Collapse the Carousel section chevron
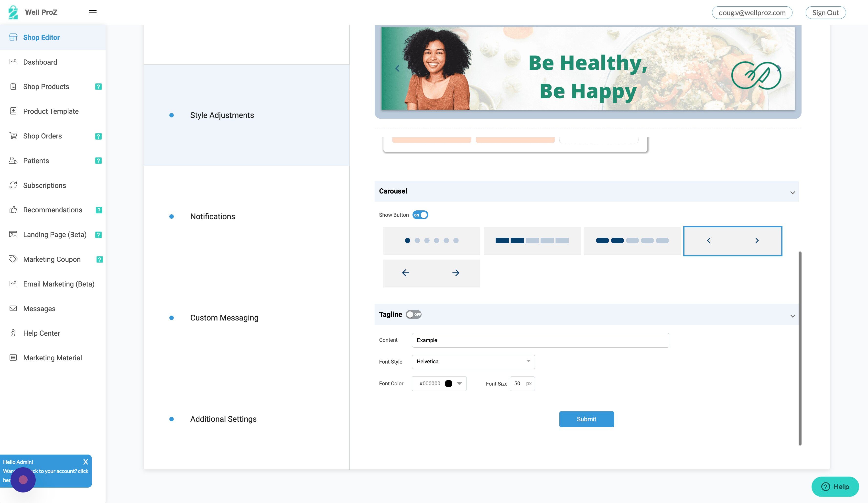The width and height of the screenshot is (868, 503). pos(792,192)
